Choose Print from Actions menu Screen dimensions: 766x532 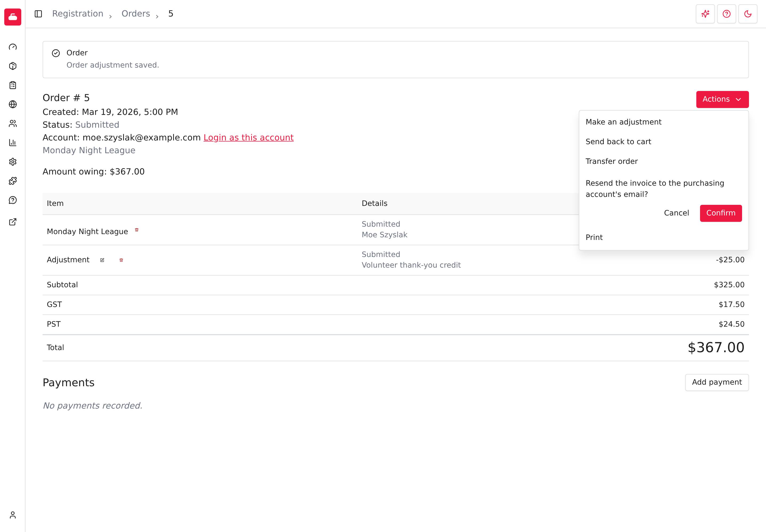coord(664,237)
